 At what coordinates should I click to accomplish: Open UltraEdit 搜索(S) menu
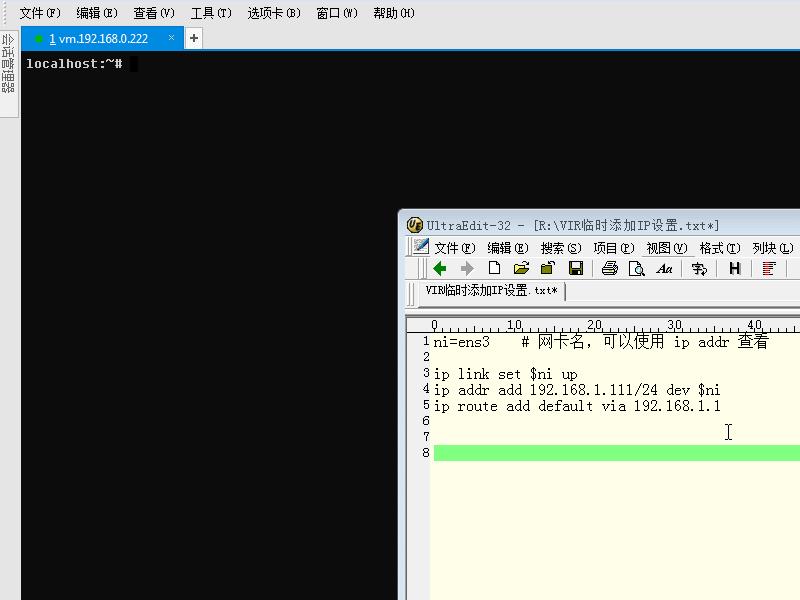click(561, 248)
